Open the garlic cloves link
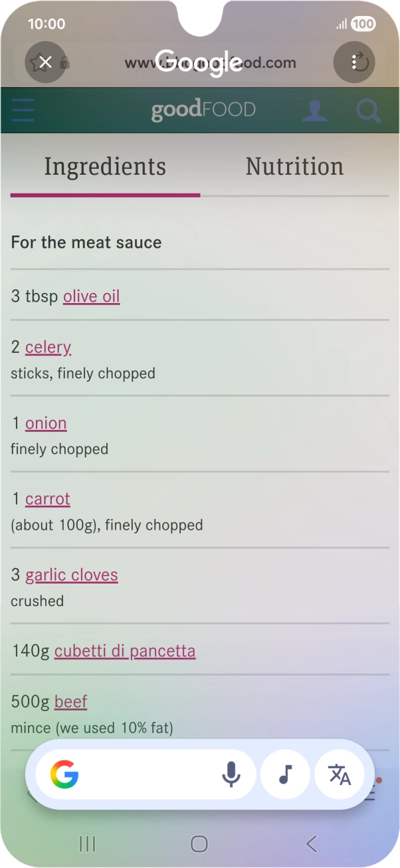Viewport: 400px width, 868px height. 72,575
